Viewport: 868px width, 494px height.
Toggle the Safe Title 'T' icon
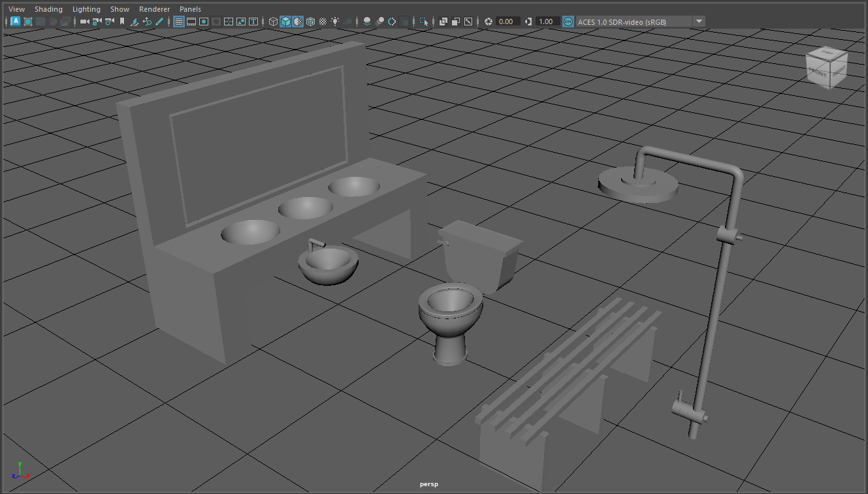click(253, 22)
